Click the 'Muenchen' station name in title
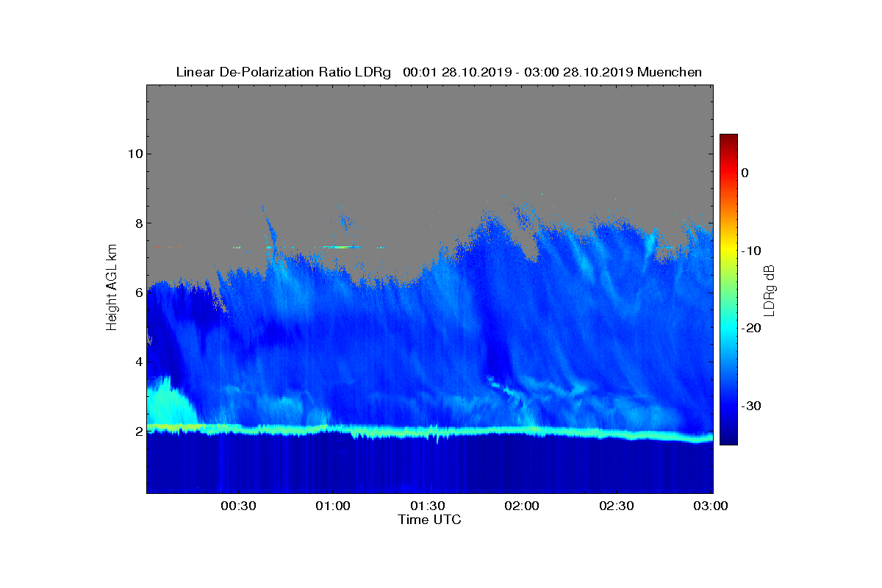This screenshot has height=588, width=882. 670,72
